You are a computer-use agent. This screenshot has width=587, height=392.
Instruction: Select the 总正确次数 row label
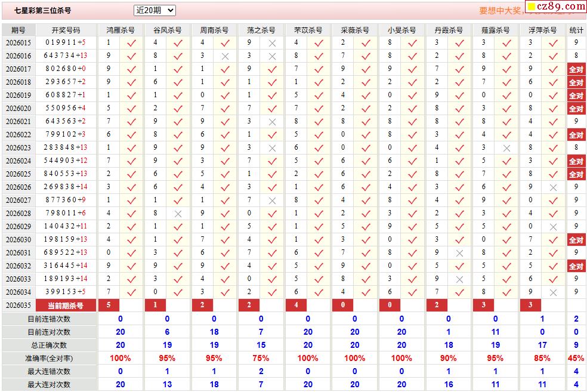click(50, 345)
